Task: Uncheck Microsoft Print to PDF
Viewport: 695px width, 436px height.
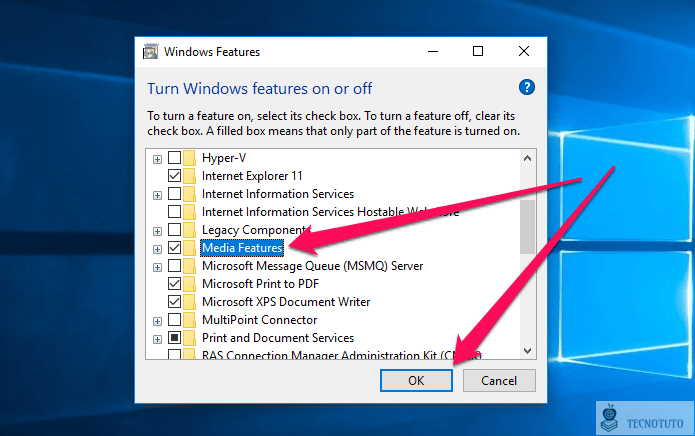Action: (x=175, y=283)
